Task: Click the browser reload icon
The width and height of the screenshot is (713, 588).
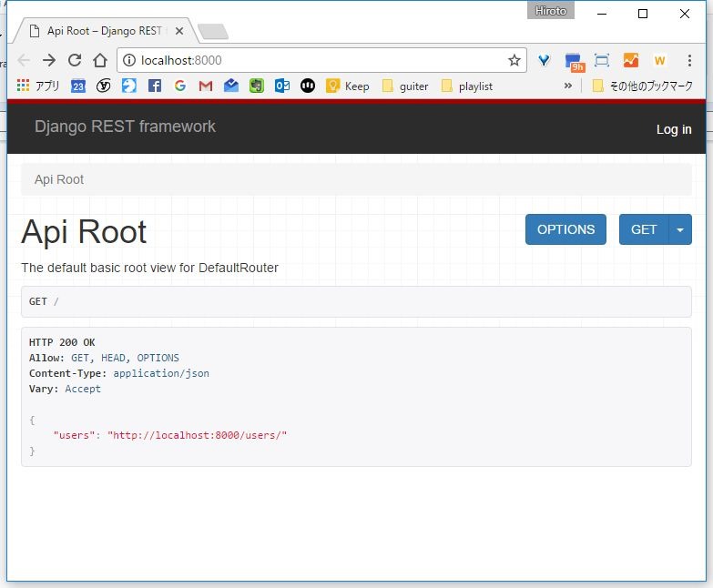Action: pos(75,60)
